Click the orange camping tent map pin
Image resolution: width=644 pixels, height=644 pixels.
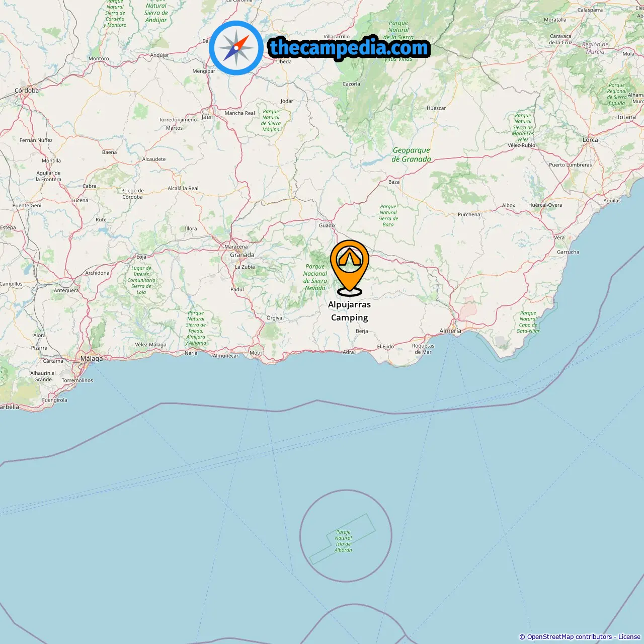coord(350,268)
